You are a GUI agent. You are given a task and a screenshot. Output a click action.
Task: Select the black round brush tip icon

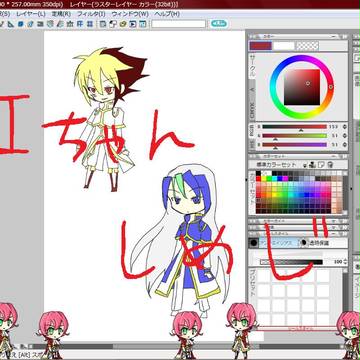coord(254,243)
